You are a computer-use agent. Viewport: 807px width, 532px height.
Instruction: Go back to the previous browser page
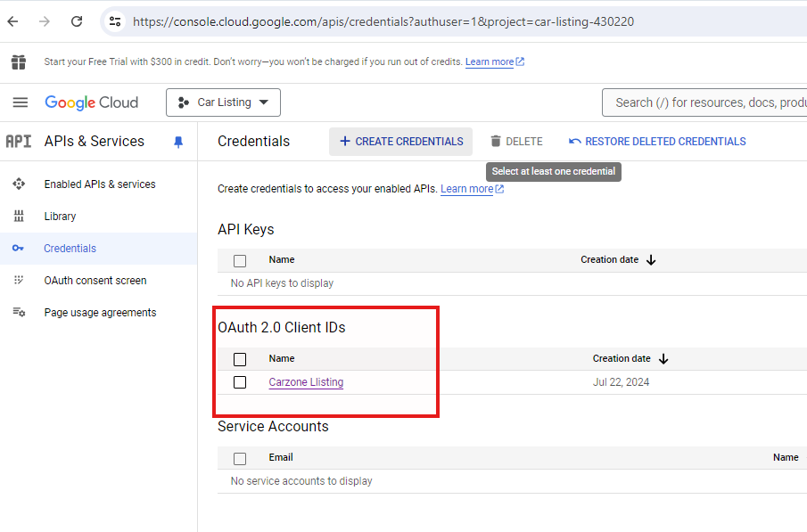point(12,21)
